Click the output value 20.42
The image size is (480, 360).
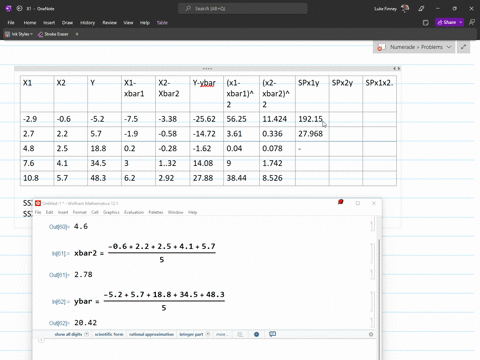click(85, 323)
